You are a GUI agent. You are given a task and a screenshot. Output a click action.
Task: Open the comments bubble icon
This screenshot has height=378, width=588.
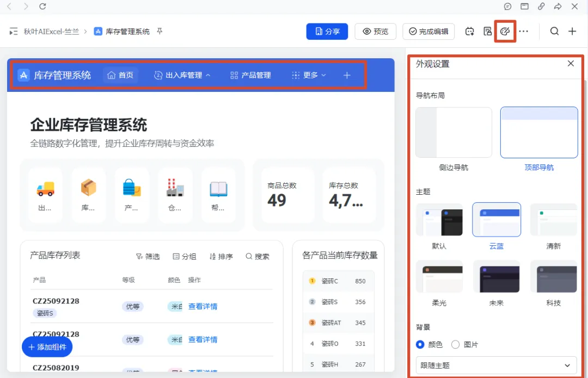pyautogui.click(x=508, y=7)
